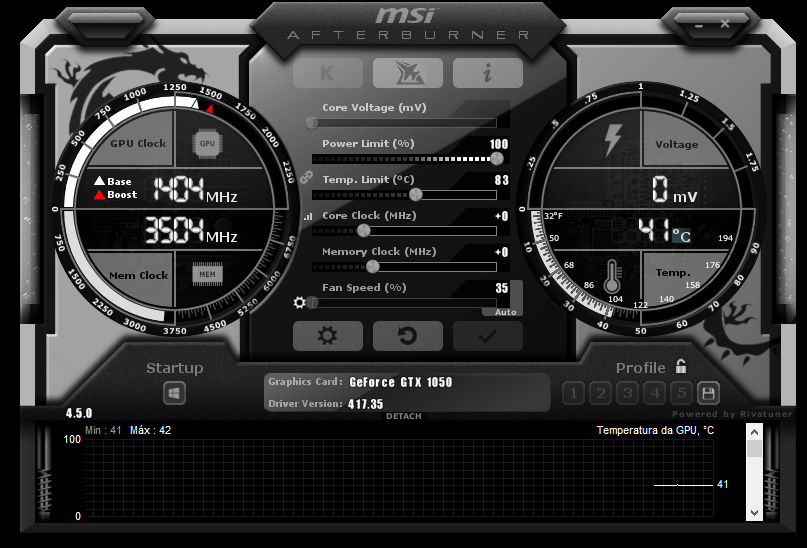Open the curve icon beside Core Clock
This screenshot has width=807, height=548.
click(x=308, y=217)
